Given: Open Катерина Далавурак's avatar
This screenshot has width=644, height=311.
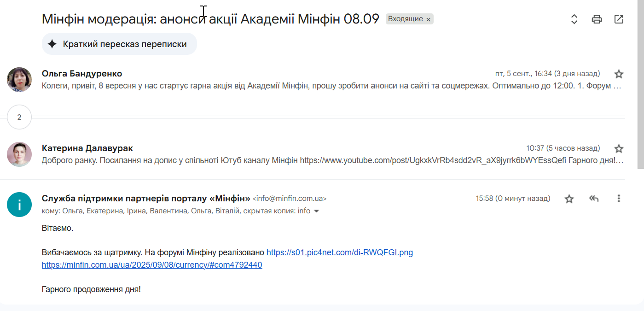Looking at the screenshot, I should [19, 154].
